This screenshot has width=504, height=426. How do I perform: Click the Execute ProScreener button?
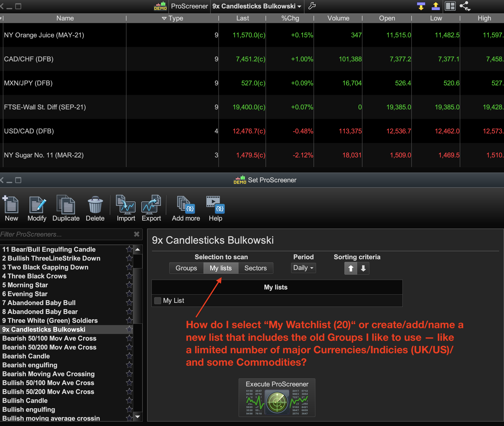277,398
